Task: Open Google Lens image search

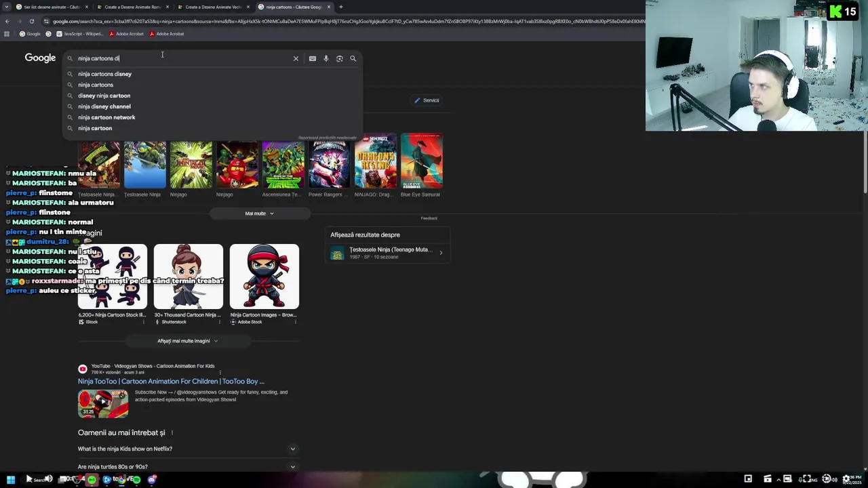Action: pos(340,59)
